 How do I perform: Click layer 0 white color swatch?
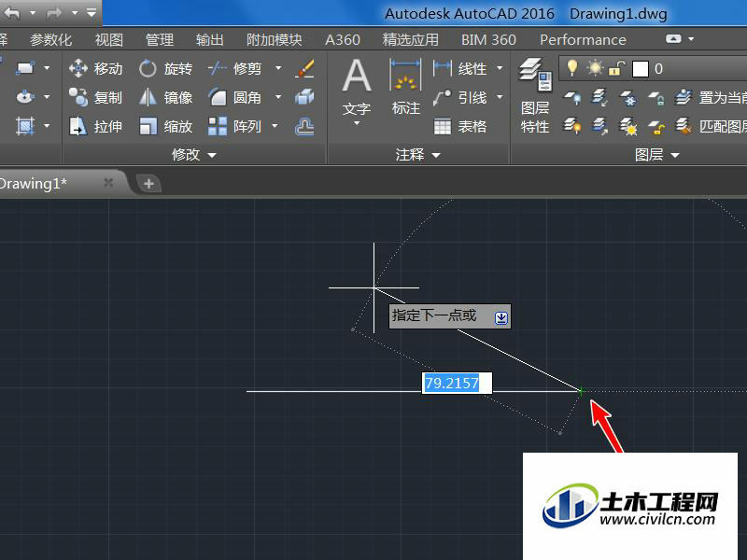click(640, 69)
